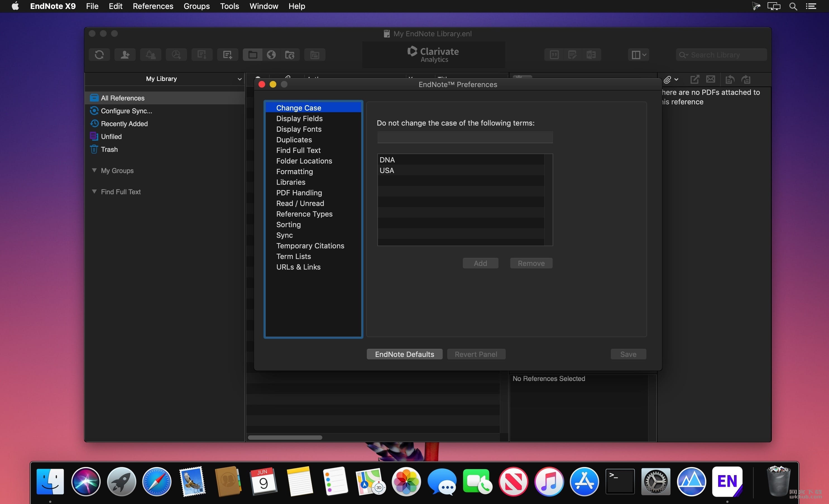Open the Help menu
Viewport: 829px width, 504px height.
tap(297, 6)
